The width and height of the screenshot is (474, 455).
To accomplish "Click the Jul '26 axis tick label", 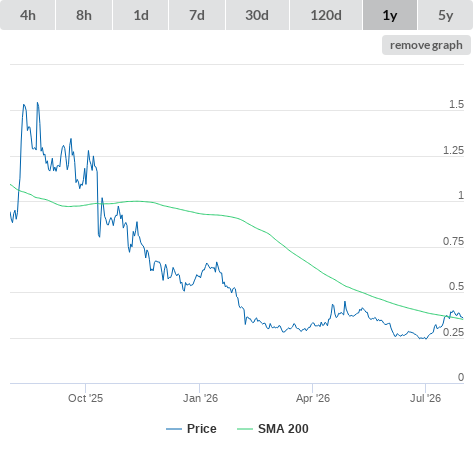I will (x=425, y=398).
